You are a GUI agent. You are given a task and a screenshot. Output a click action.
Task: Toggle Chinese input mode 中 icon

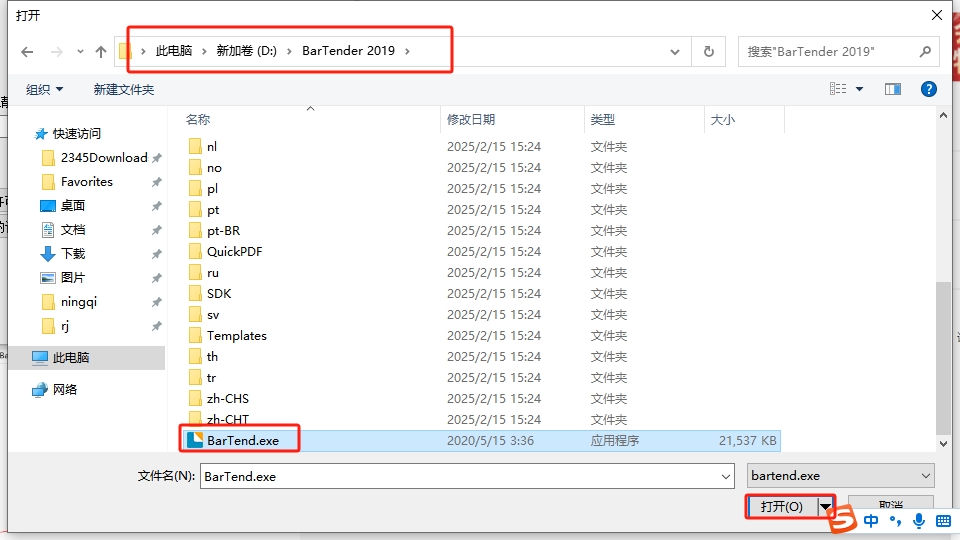871,520
